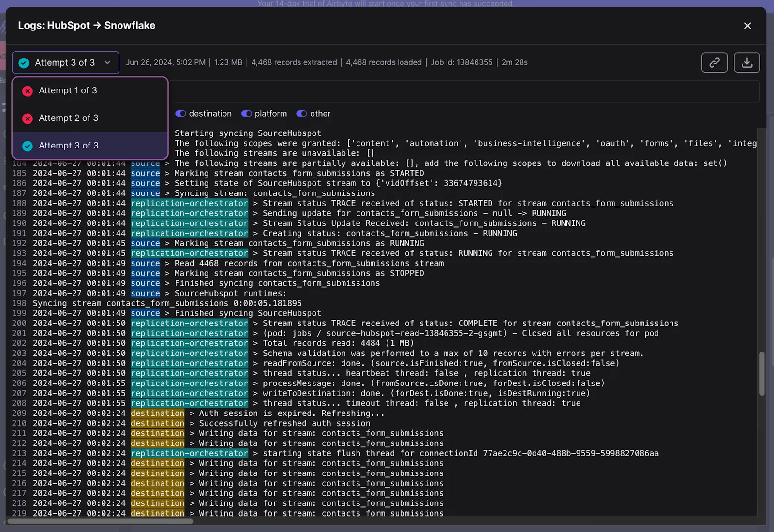Click log line 207 'writeToDestination: done'
The height and width of the screenshot is (532, 774).
point(301,393)
